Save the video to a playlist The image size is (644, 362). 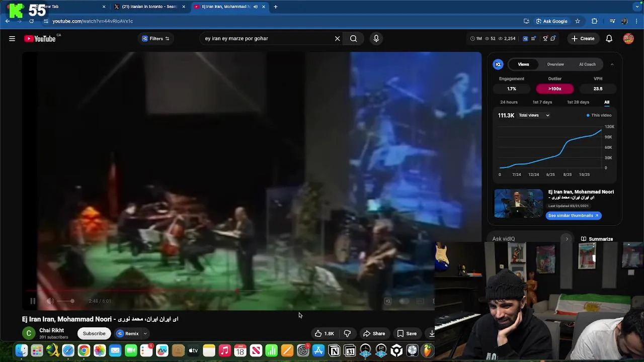point(407,333)
